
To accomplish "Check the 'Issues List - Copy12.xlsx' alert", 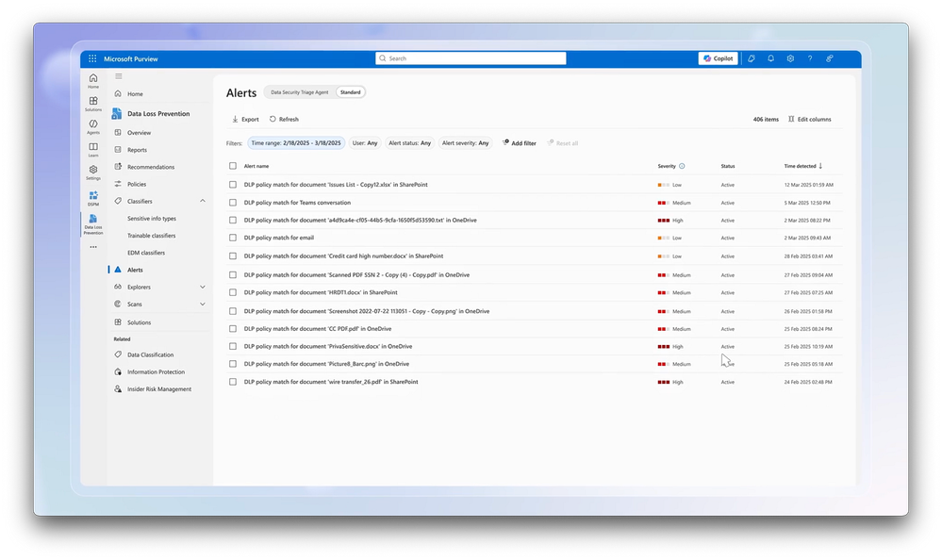I will [x=233, y=185].
